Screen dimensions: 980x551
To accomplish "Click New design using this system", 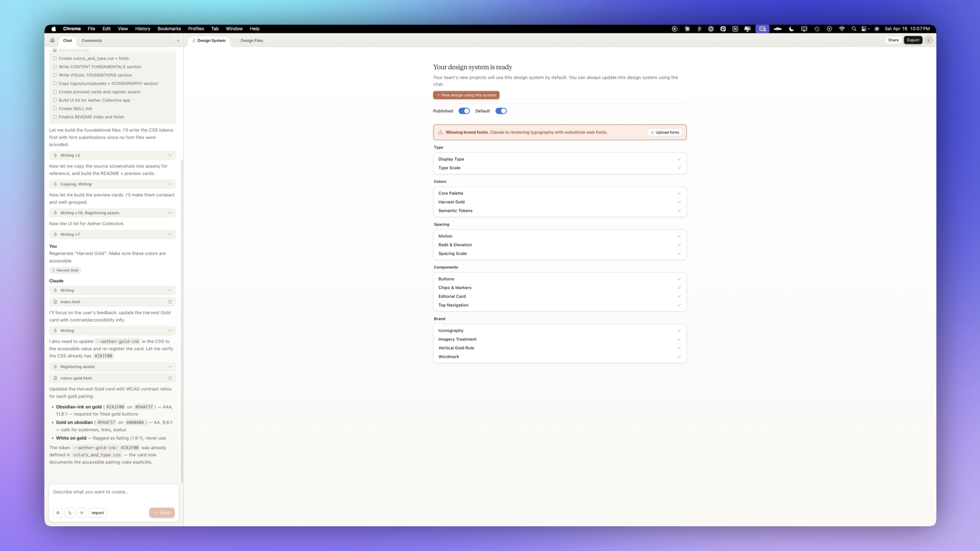I will (466, 95).
